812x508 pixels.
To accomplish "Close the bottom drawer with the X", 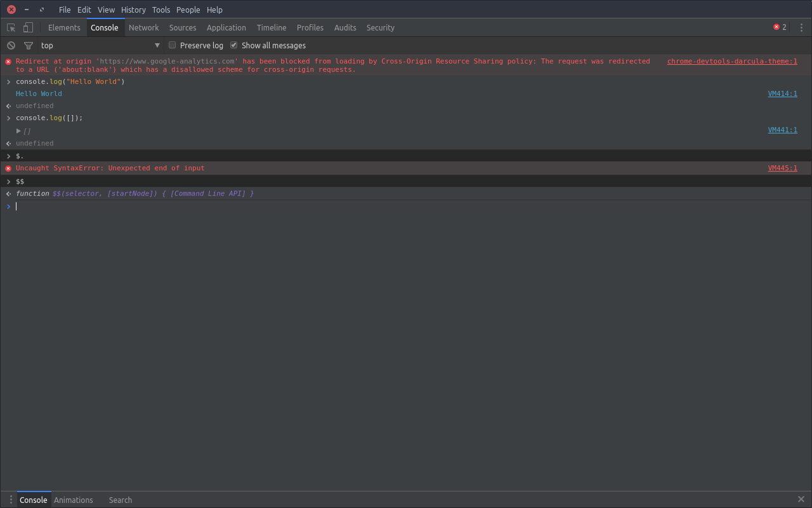I will (x=801, y=500).
